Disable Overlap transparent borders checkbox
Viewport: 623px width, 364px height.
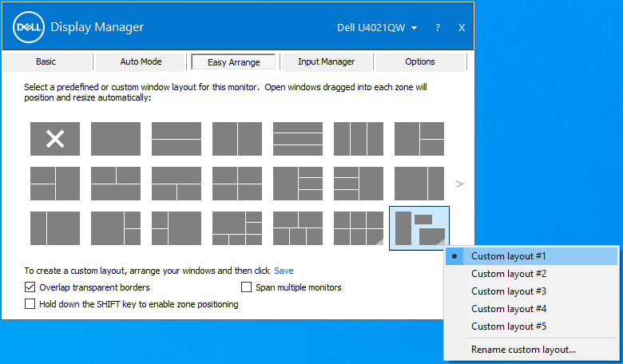click(x=30, y=287)
